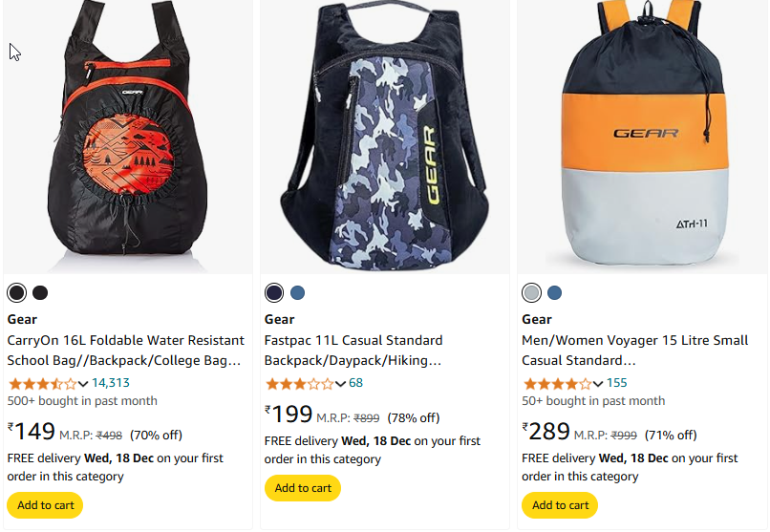This screenshot has height=532, width=770.
Task: Expand rating chevron beside 68 reviews
Action: 341,384
